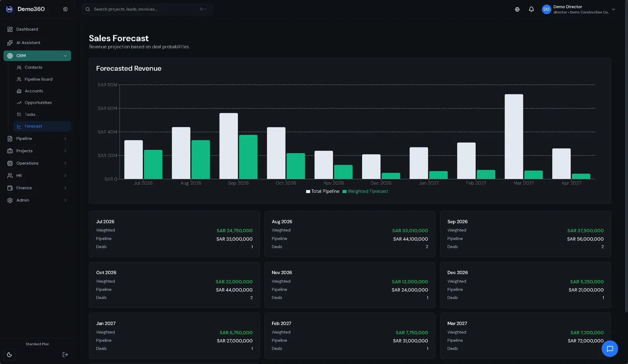Toggle dark mode with the moon icon
628x364 pixels.
[9, 355]
